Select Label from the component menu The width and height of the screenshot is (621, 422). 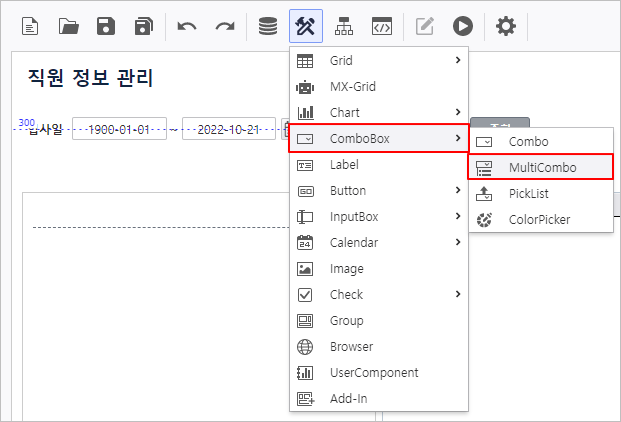[x=379, y=165]
